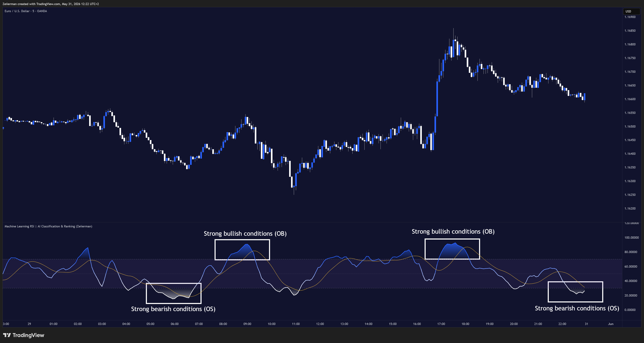Select the 1.16450 price axis label
The width and height of the screenshot is (644, 343).
pyautogui.click(x=630, y=140)
